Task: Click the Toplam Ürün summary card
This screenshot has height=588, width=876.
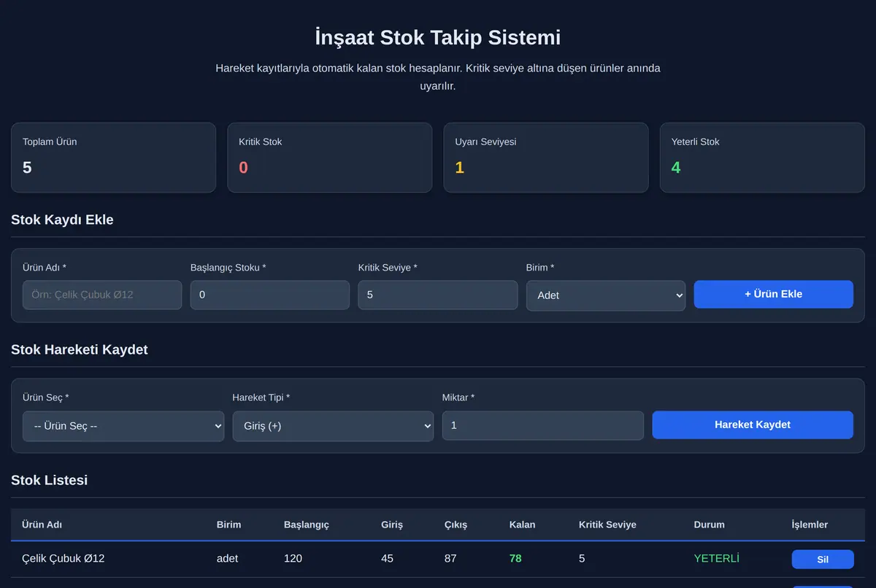Action: (x=113, y=158)
